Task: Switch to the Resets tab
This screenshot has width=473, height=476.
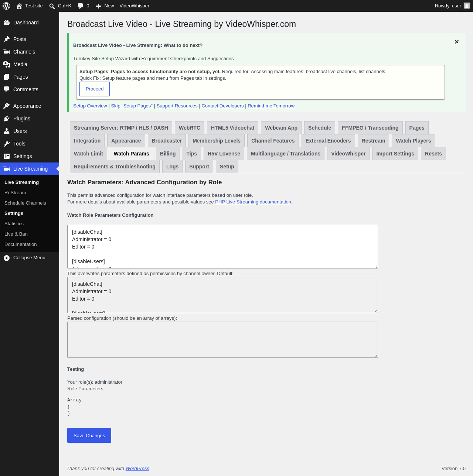Action: coord(433,154)
